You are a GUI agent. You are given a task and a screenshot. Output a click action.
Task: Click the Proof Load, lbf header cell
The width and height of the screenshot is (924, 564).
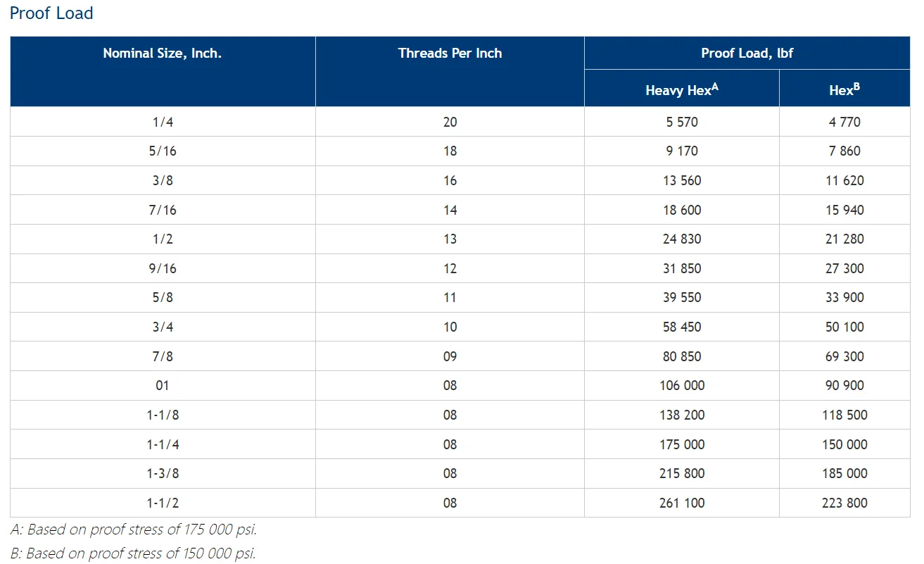click(x=747, y=54)
